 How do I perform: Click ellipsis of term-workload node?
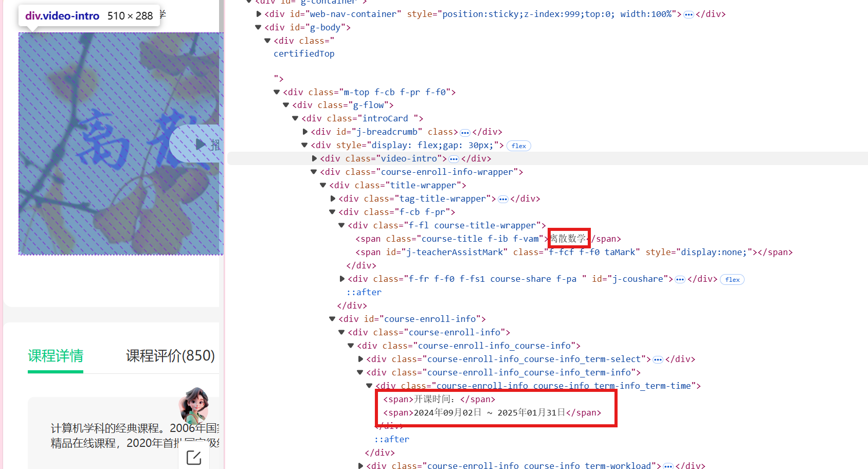668,466
